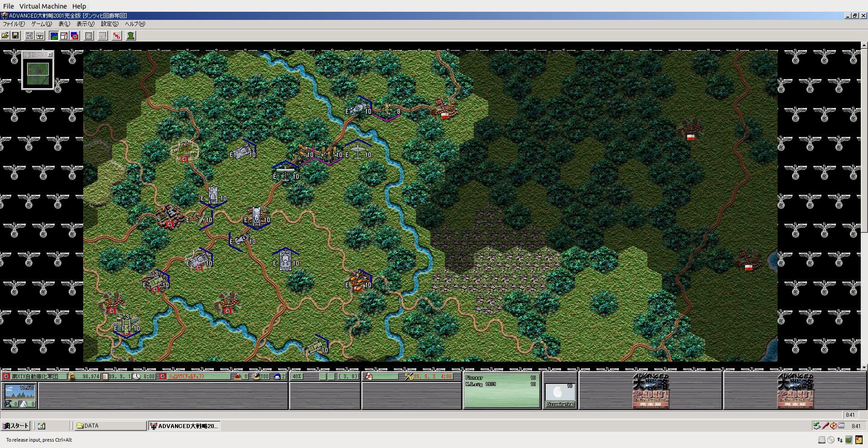Screen dimensions: 868x448
Task: Open the ファイル(F) menu
Action: click(14, 24)
